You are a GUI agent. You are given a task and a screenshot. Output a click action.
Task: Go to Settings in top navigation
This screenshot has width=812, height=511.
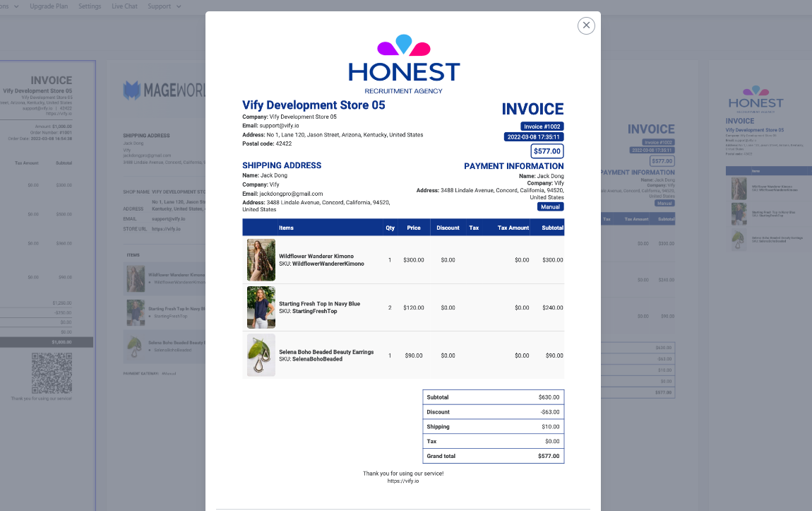coord(90,6)
